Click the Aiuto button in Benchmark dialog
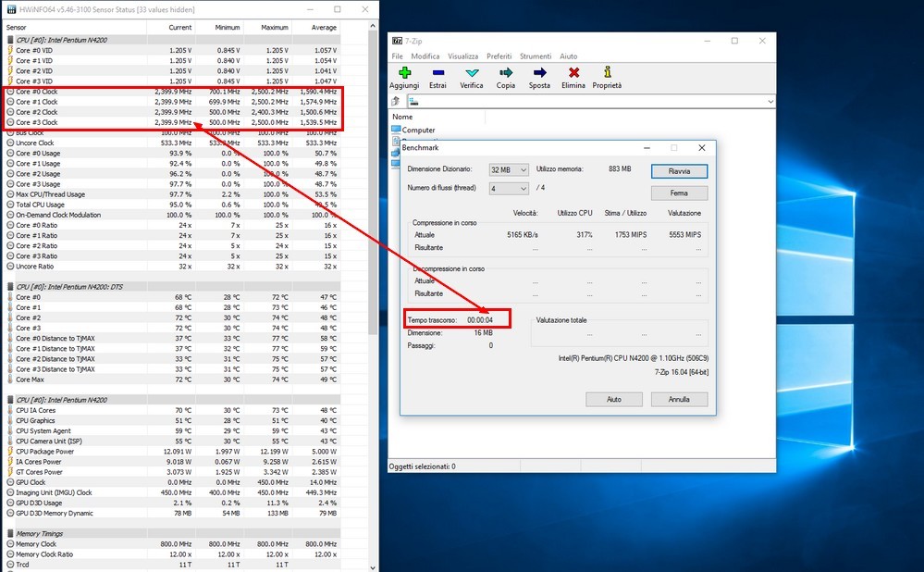 (x=613, y=400)
